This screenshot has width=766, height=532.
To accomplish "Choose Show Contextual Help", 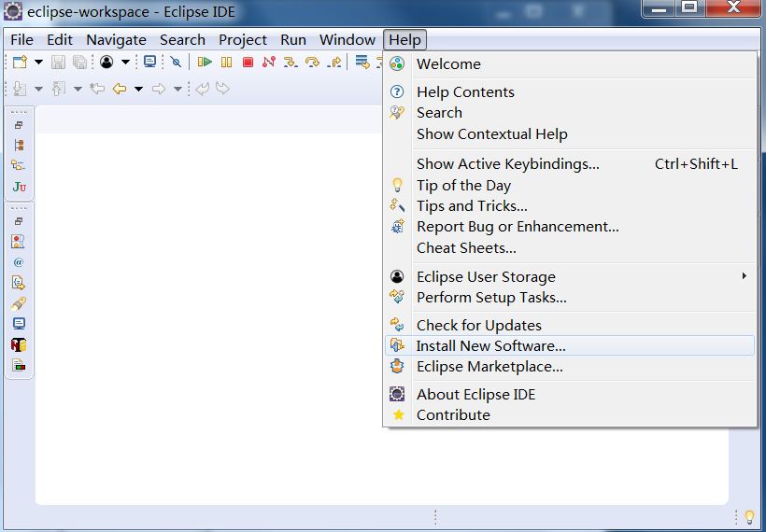I will click(x=570, y=133).
